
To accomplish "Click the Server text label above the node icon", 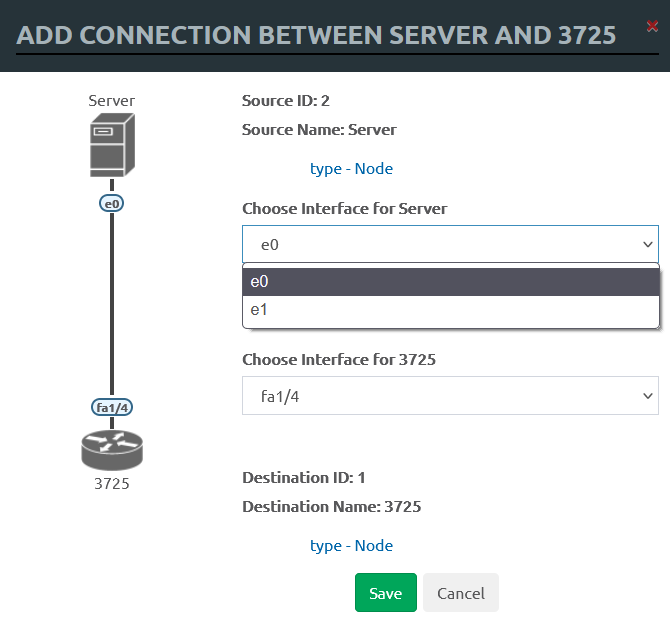I will tap(111, 100).
